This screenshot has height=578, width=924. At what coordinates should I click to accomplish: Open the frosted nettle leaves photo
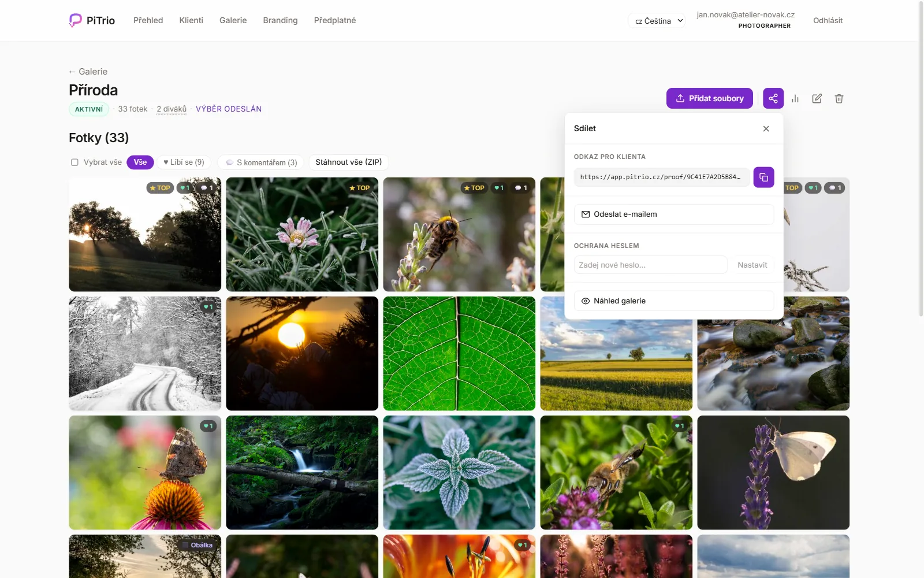pos(459,473)
